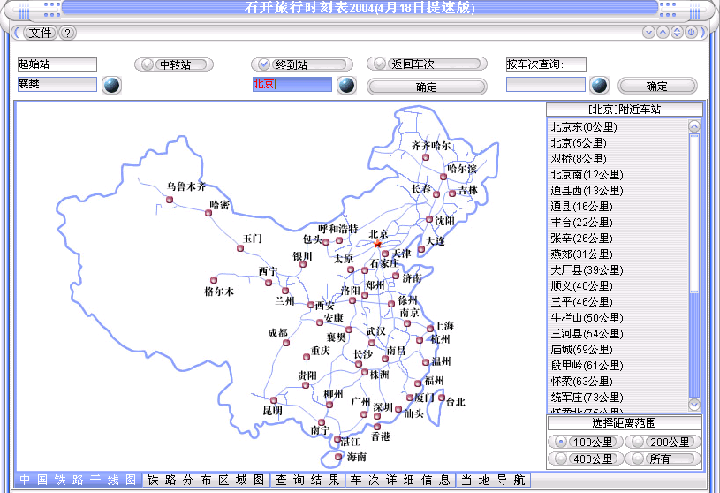Click the destination input field containing 北京
This screenshot has width=720, height=493.
pos(292,84)
